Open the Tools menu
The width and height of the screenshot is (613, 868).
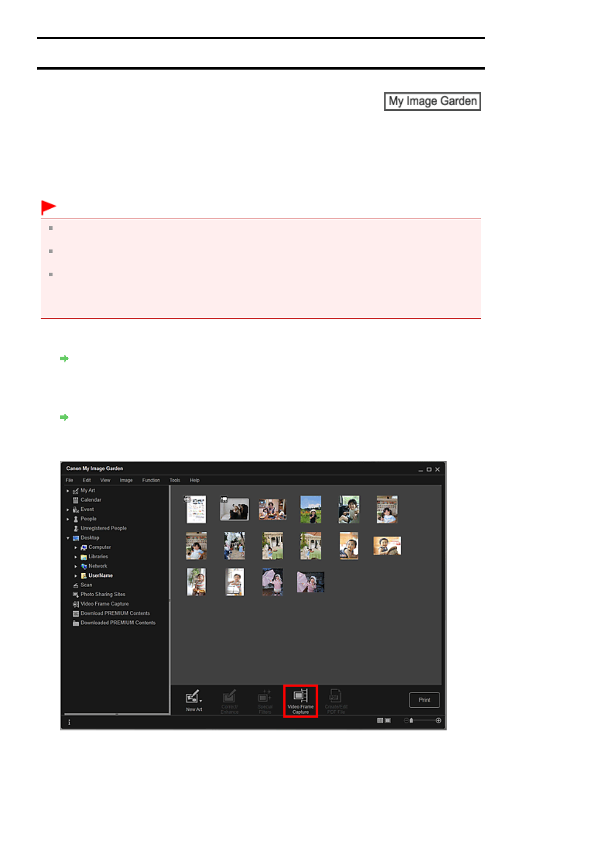[x=175, y=480]
